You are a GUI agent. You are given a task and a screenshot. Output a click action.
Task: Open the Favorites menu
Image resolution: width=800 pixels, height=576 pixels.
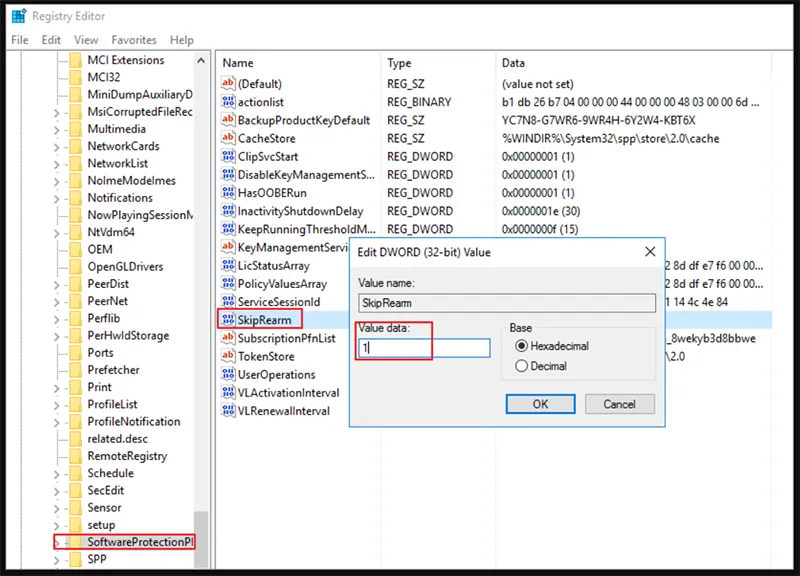pos(133,40)
